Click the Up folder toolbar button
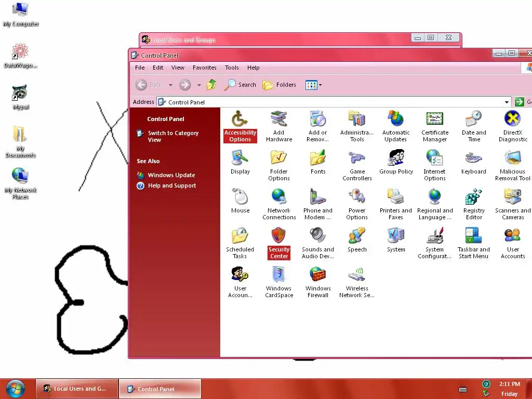 (211, 85)
